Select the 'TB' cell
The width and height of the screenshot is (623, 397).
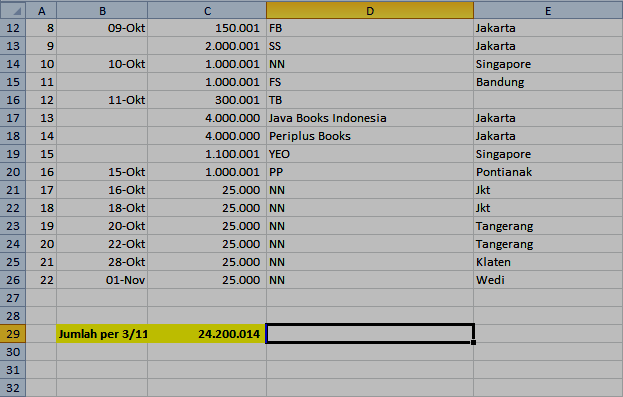pyautogui.click(x=370, y=100)
